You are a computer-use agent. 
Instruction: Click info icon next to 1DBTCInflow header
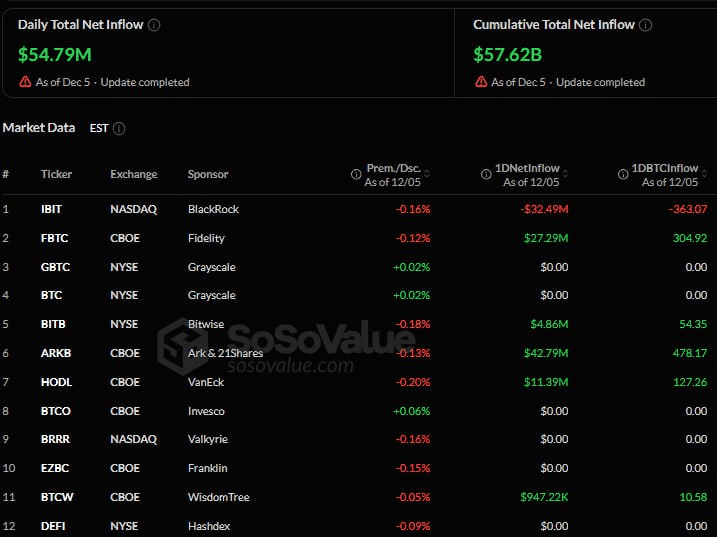point(623,174)
